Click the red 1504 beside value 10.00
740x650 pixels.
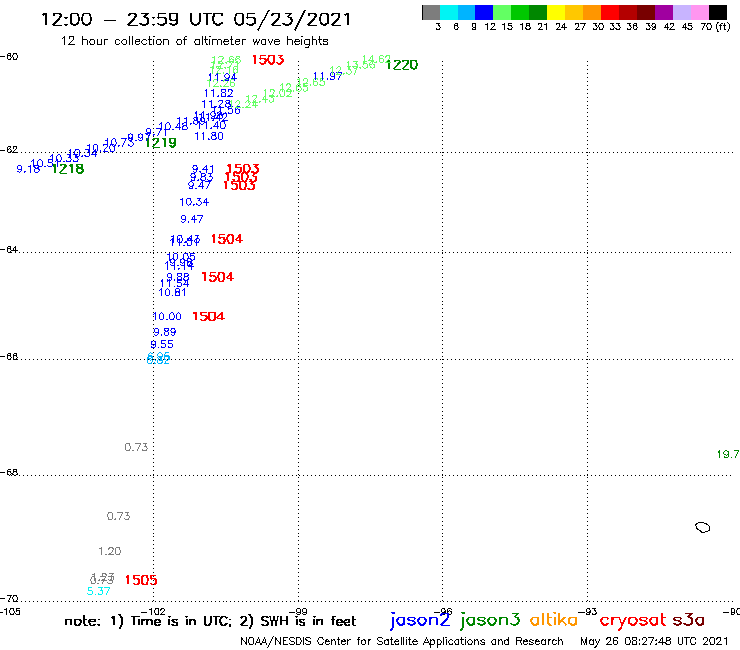click(x=209, y=316)
